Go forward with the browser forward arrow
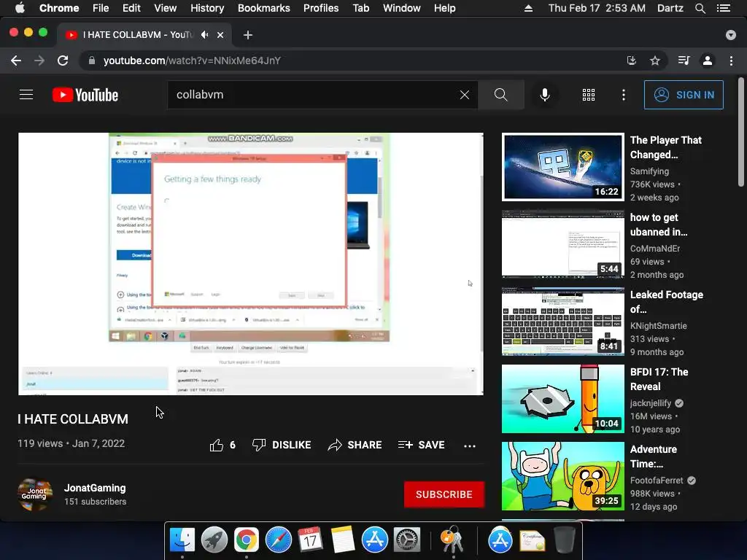Viewport: 747px width, 560px height. [39, 61]
